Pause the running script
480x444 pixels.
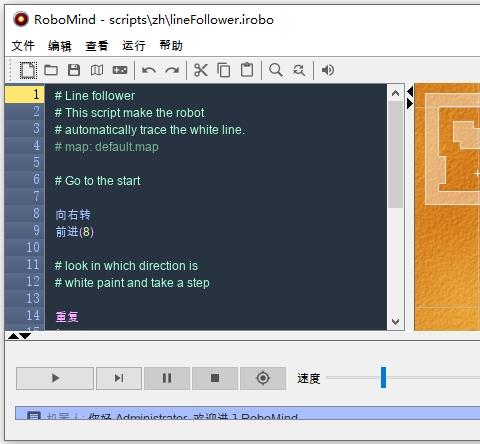[x=167, y=378]
